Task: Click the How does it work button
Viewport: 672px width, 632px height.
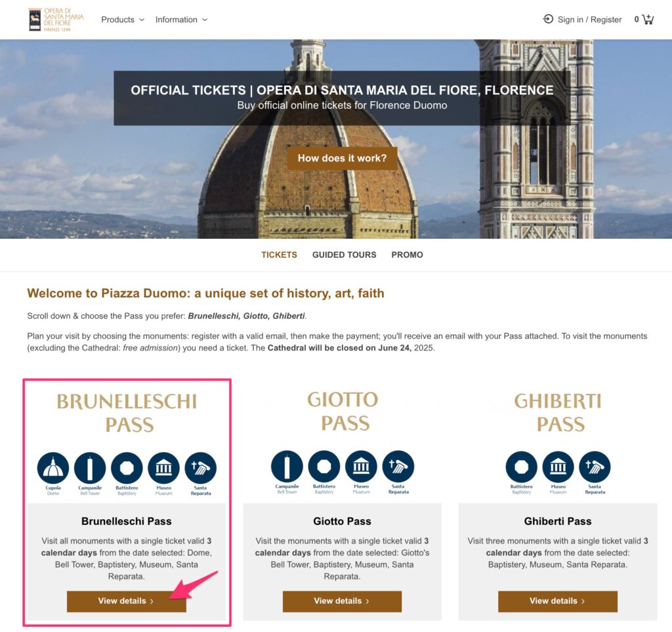Action: pos(342,158)
